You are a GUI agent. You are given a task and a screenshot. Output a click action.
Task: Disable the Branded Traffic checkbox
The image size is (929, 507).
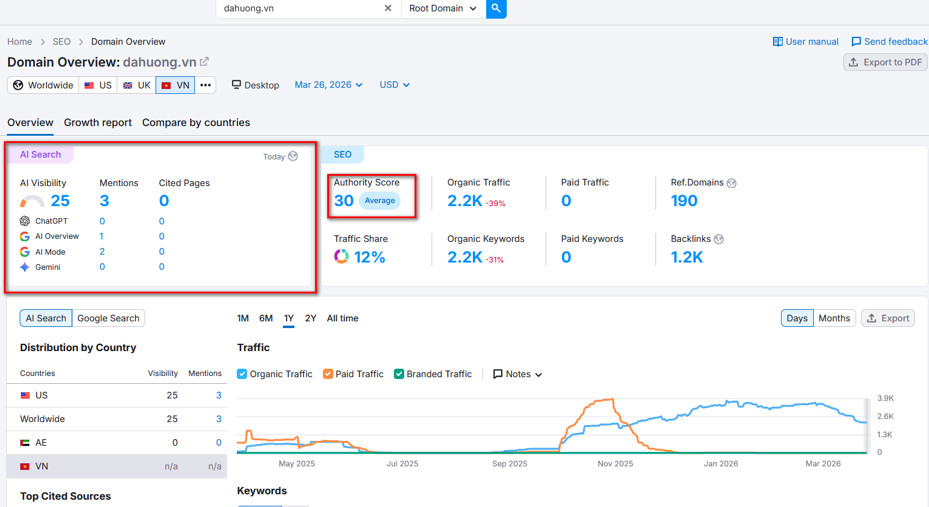coord(399,374)
